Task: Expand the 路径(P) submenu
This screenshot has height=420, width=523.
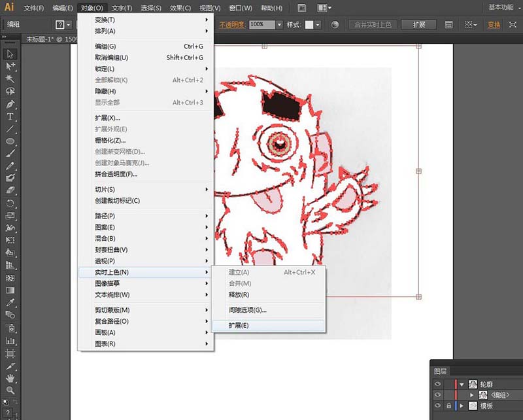Action: click(146, 216)
